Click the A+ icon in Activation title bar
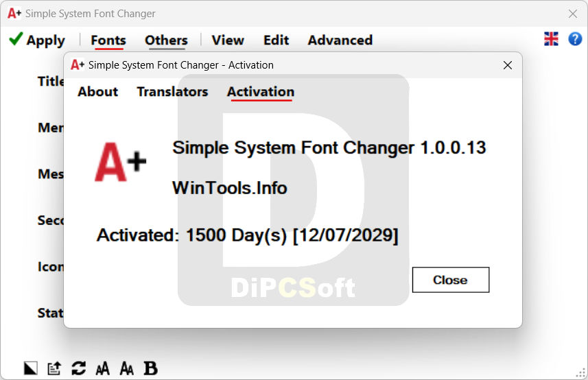Screen dimensions: 588x380 point(78,65)
